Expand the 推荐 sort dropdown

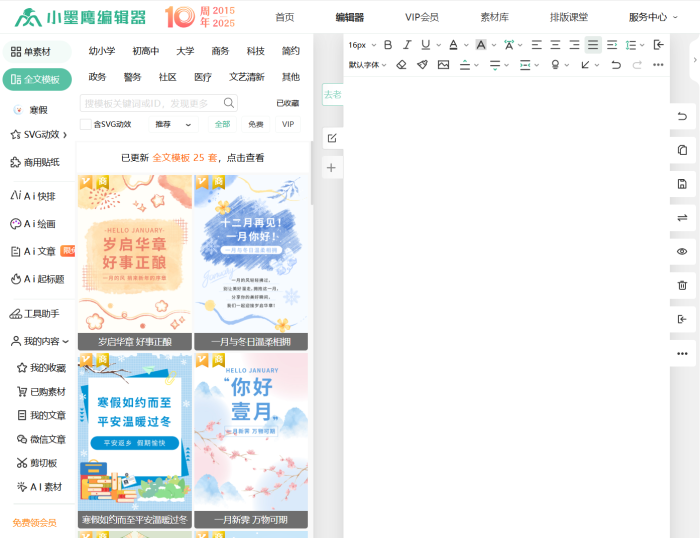pos(174,125)
